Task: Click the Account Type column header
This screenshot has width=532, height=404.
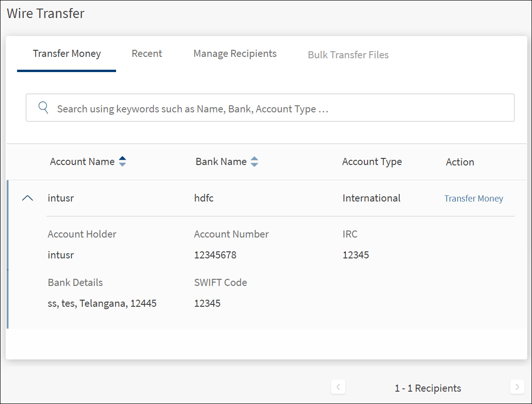Action: pyautogui.click(x=372, y=162)
